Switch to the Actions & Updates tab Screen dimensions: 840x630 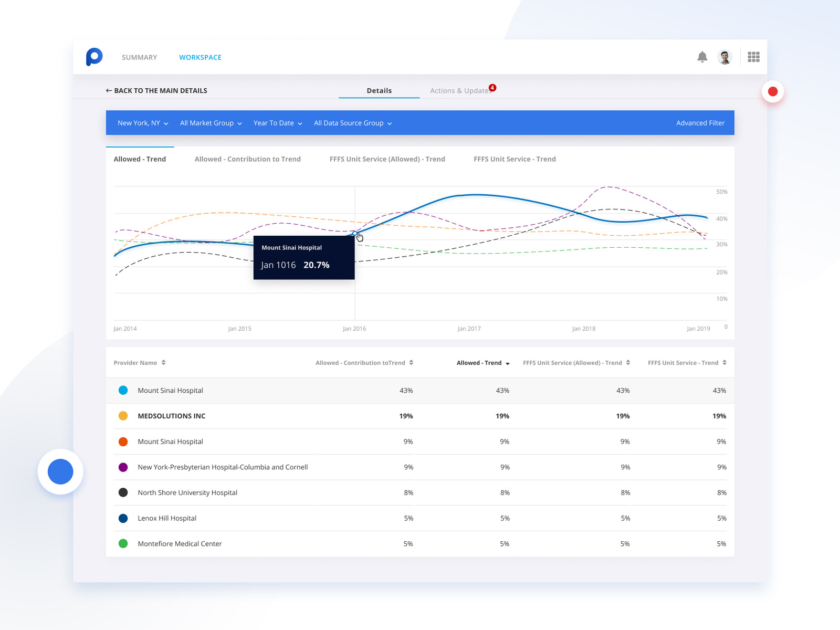click(x=459, y=90)
